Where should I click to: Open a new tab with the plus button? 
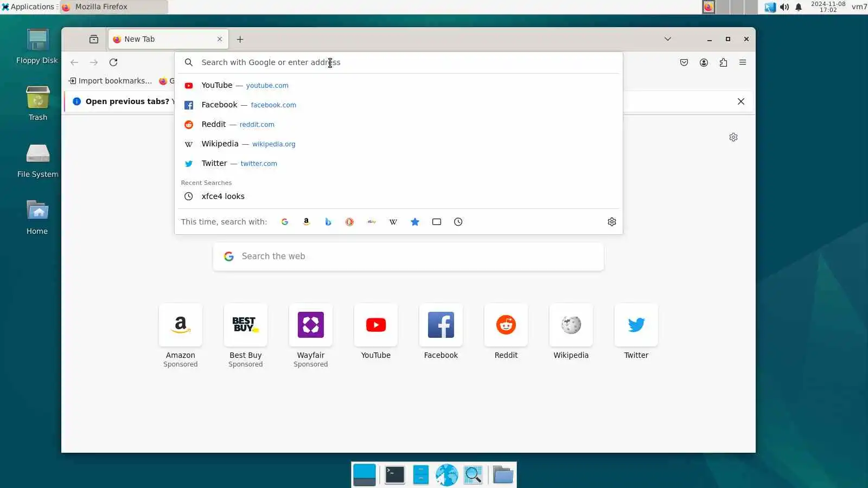240,39
